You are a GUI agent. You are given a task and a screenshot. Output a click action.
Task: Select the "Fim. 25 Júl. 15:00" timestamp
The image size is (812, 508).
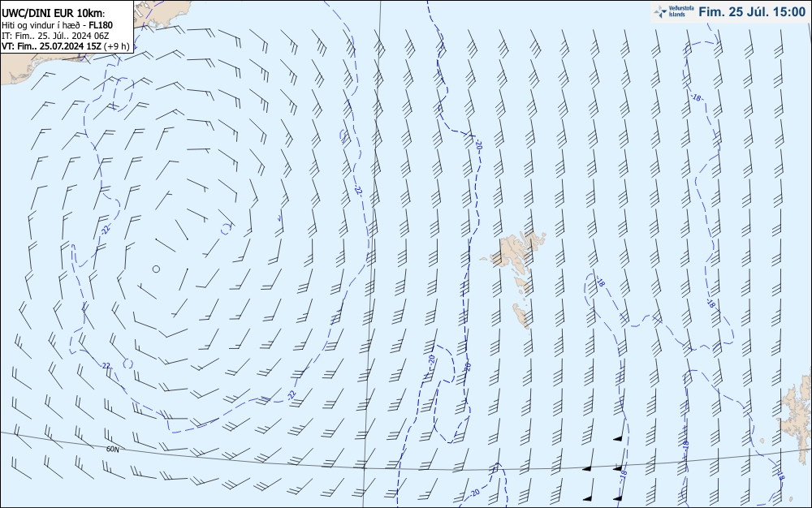pyautogui.click(x=752, y=12)
